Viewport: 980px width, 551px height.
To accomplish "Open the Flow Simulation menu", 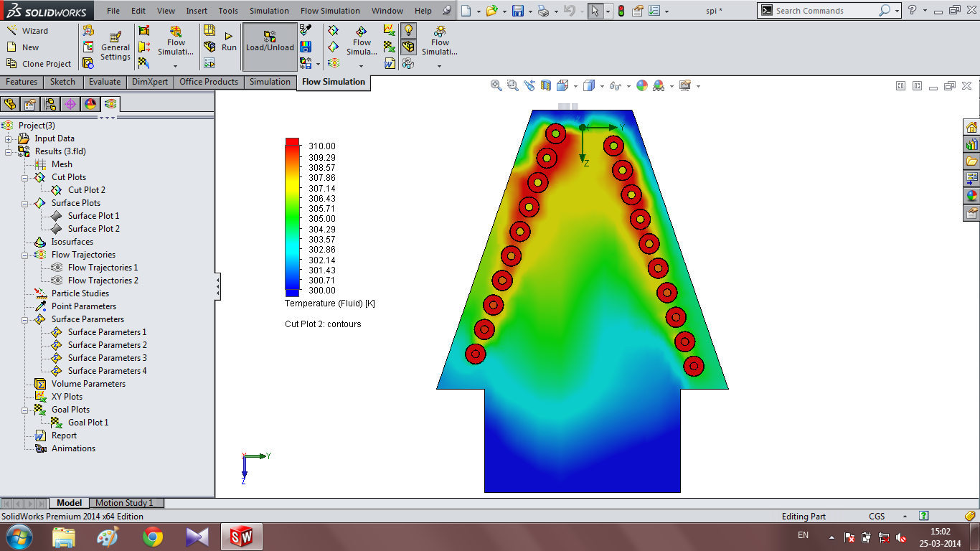I will (x=330, y=11).
